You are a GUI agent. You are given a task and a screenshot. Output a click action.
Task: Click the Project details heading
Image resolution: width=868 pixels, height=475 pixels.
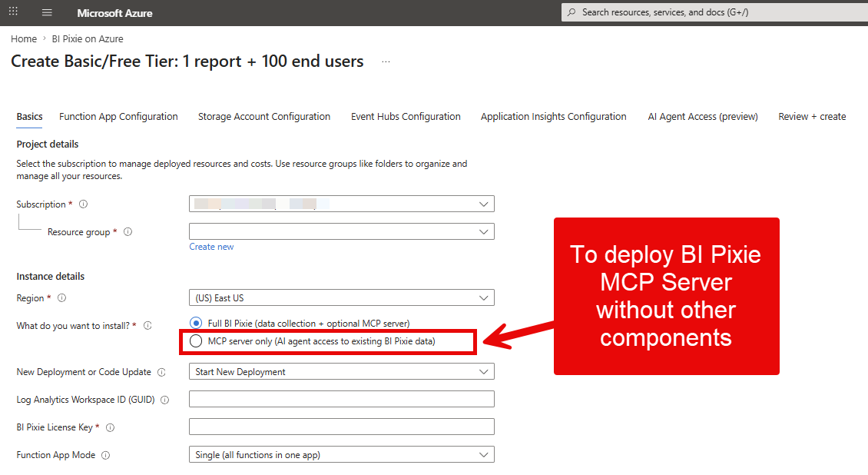[48, 144]
